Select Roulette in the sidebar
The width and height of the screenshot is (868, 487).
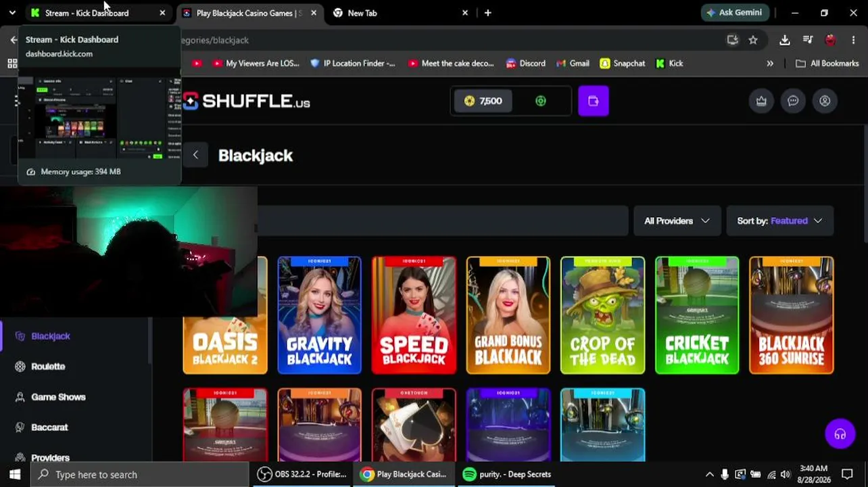click(48, 367)
